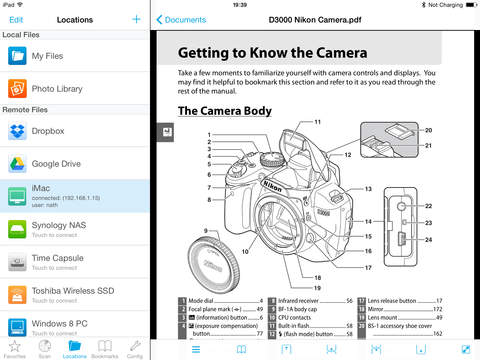
Task: Tap 'The Camera Body' subheading
Action: [x=225, y=111]
